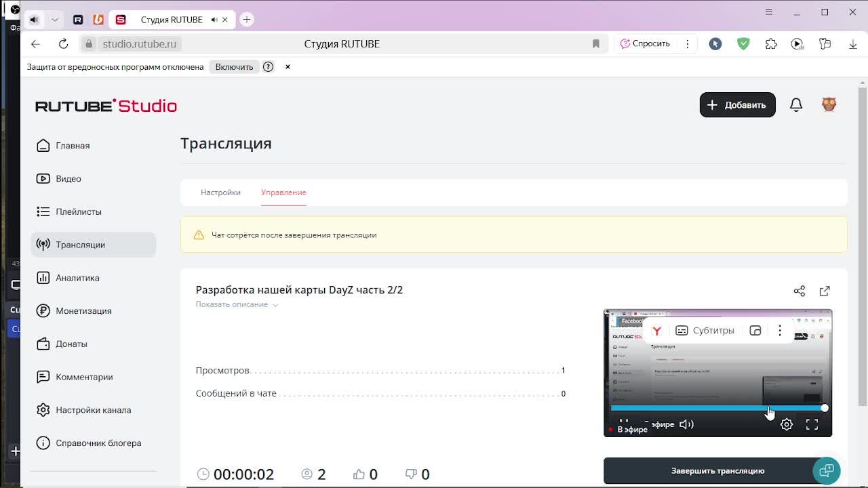Click the stream title Разработка нашей карты
Screen dimensions: 868x488
[x=299, y=290]
